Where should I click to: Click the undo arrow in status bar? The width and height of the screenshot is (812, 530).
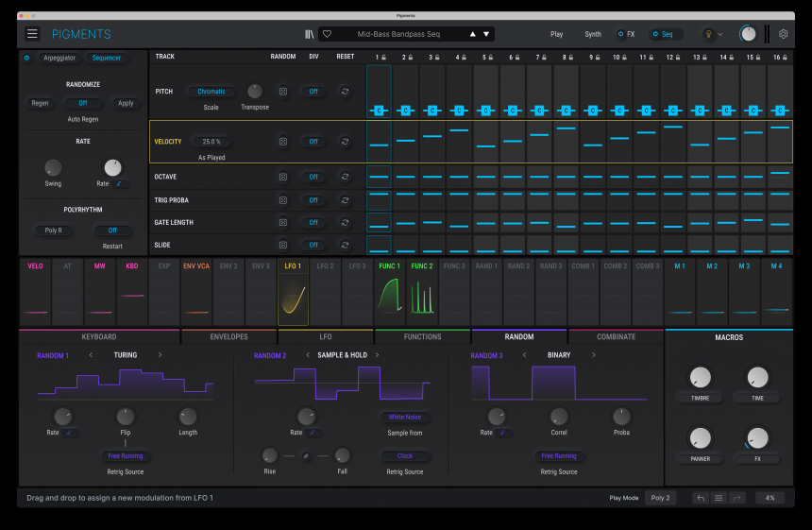click(700, 498)
